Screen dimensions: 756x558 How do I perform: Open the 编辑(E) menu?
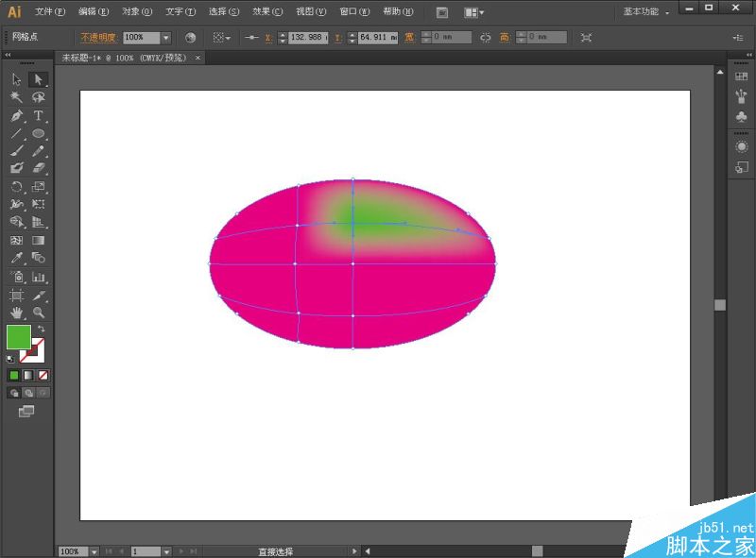94,11
